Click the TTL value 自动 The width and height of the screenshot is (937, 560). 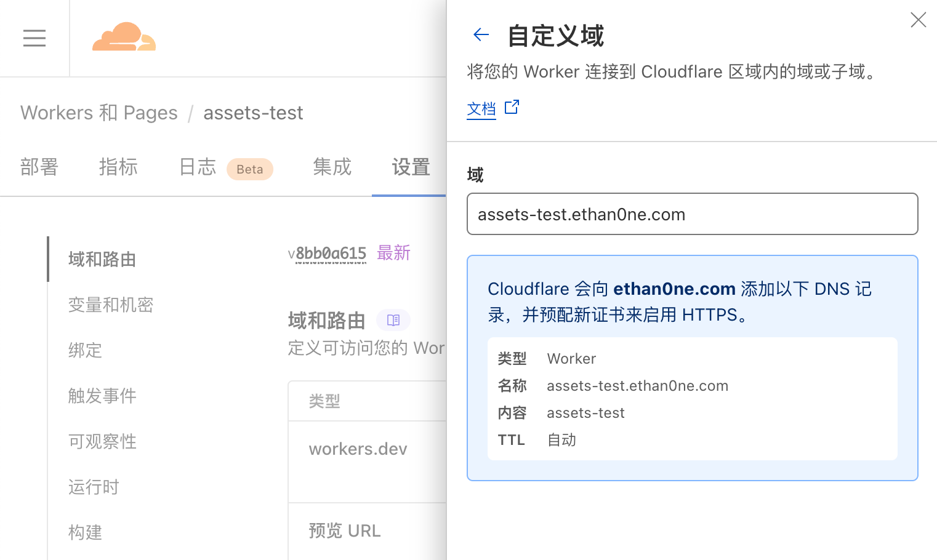point(561,440)
